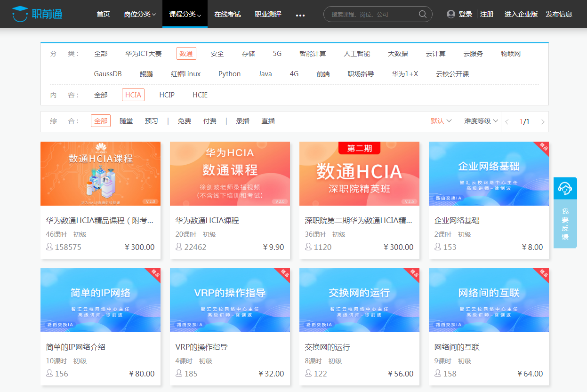Click the previous-page arrow beside 1/1

pos(507,121)
